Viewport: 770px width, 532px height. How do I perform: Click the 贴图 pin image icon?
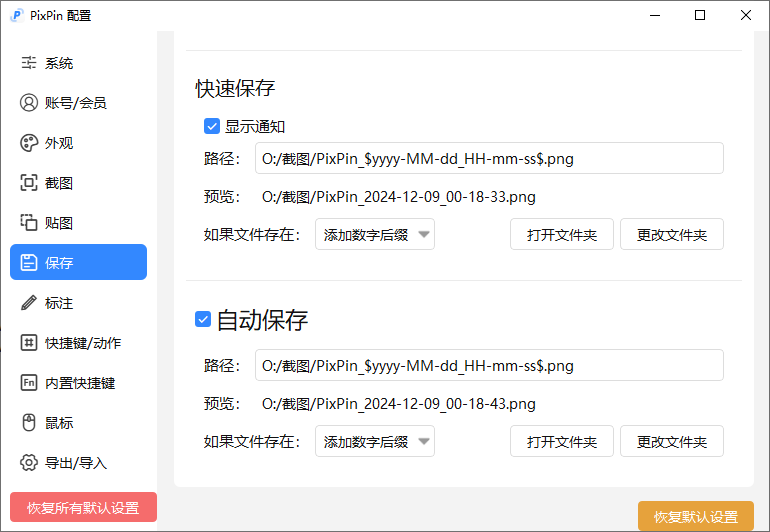click(x=28, y=223)
